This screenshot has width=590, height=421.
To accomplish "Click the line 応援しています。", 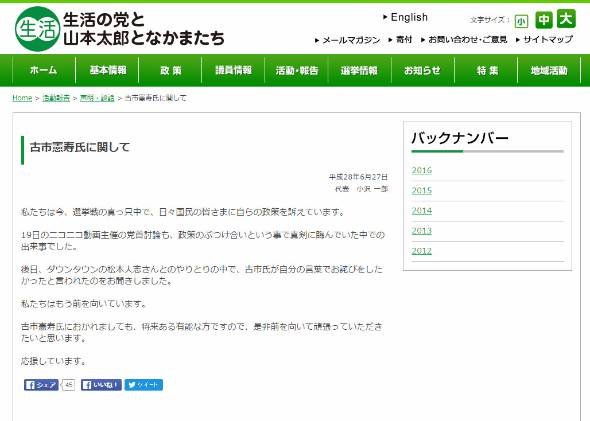I will point(54,362).
